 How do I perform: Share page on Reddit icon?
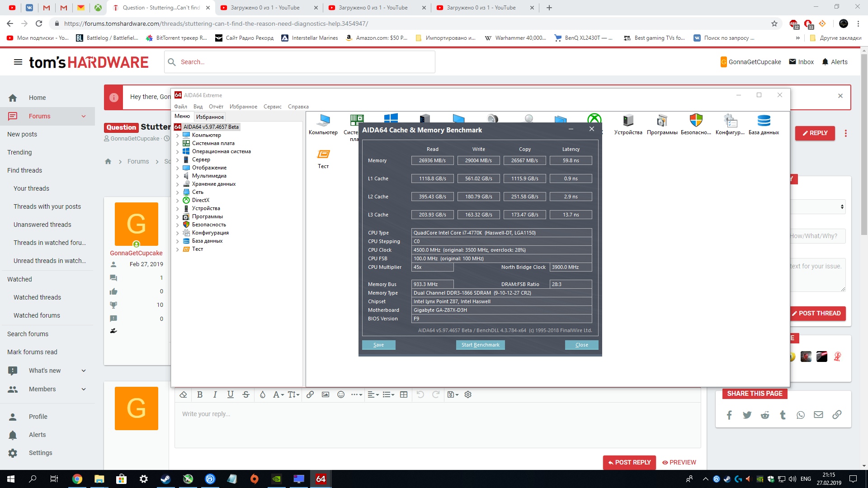pyautogui.click(x=765, y=415)
